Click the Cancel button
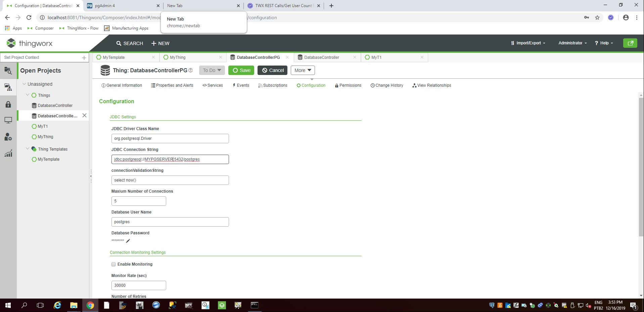 click(x=273, y=70)
